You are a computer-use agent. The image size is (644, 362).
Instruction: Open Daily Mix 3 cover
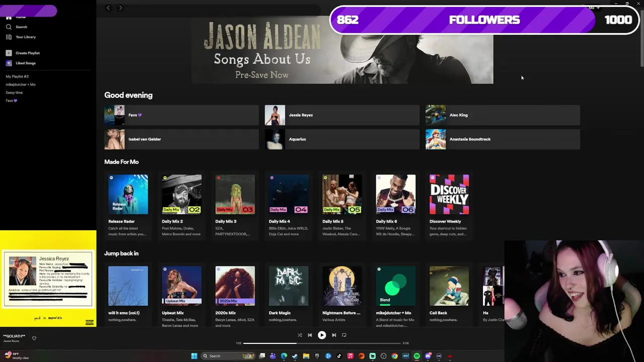235,195
